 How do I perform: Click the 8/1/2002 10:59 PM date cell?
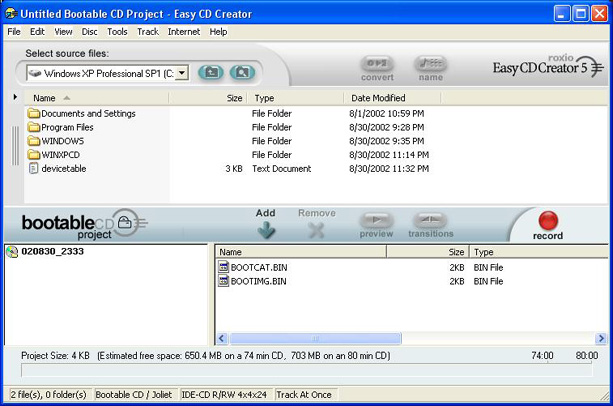coord(387,114)
